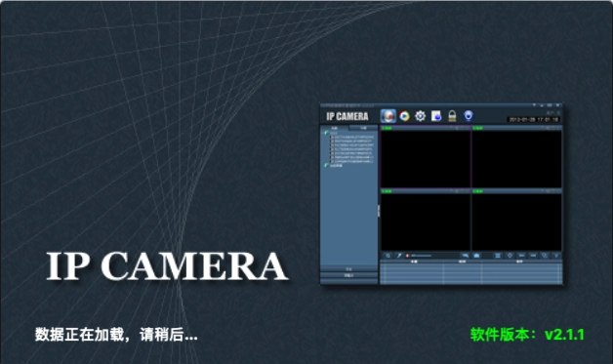This screenshot has height=364, width=613.
Task: Expand the second green tree group node
Action: pyautogui.click(x=326, y=166)
